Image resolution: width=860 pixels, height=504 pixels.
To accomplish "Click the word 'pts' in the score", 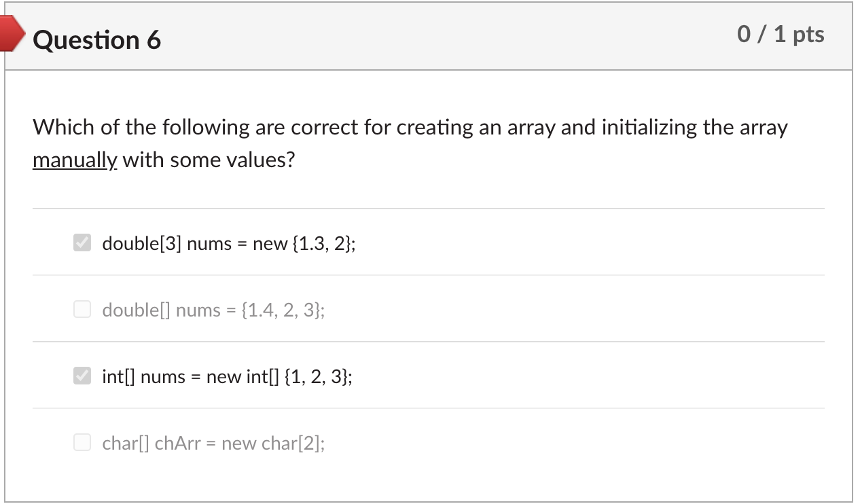I will click(807, 35).
